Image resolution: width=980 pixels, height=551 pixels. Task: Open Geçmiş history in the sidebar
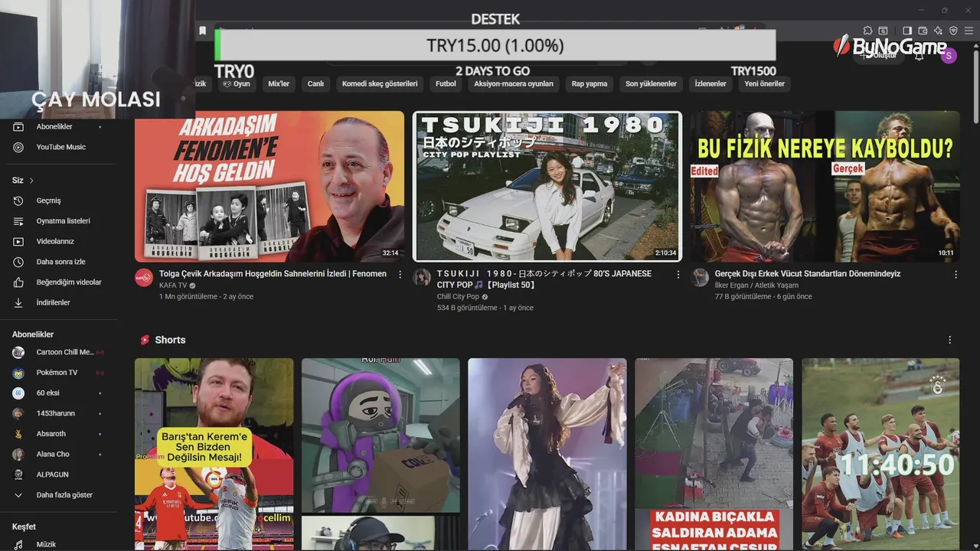tap(59, 201)
